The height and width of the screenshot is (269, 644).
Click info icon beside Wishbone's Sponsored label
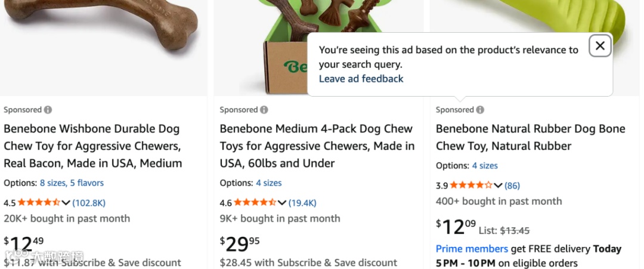48,110
